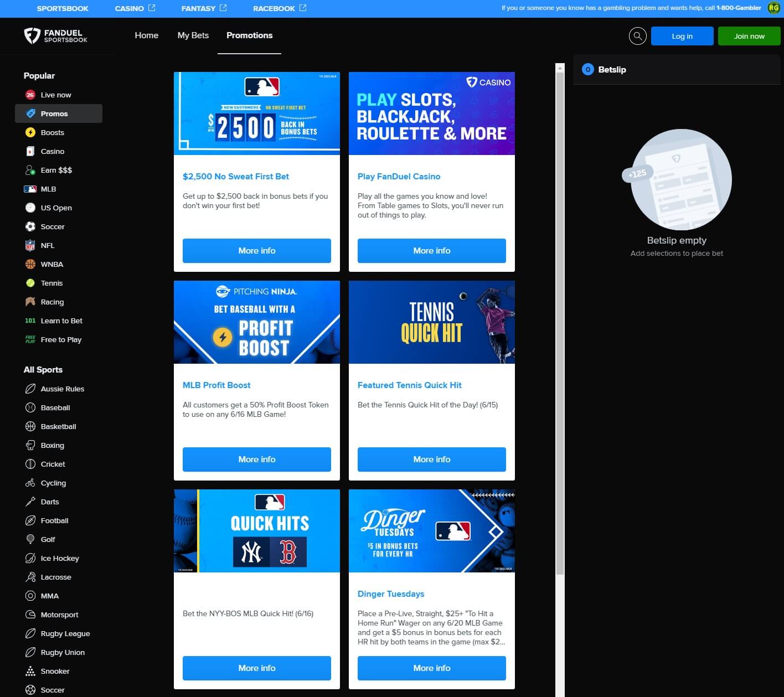The image size is (784, 697).
Task: Click the Aussie Rules ball icon
Action: [30, 389]
